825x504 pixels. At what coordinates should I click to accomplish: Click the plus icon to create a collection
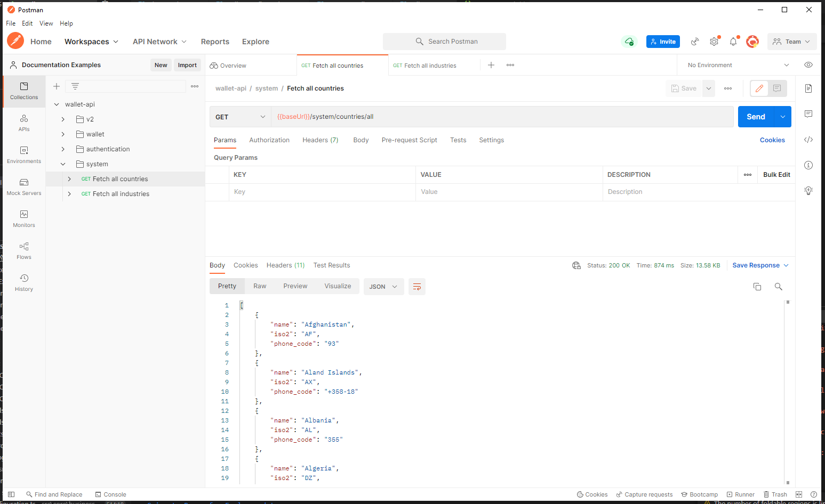coord(57,86)
